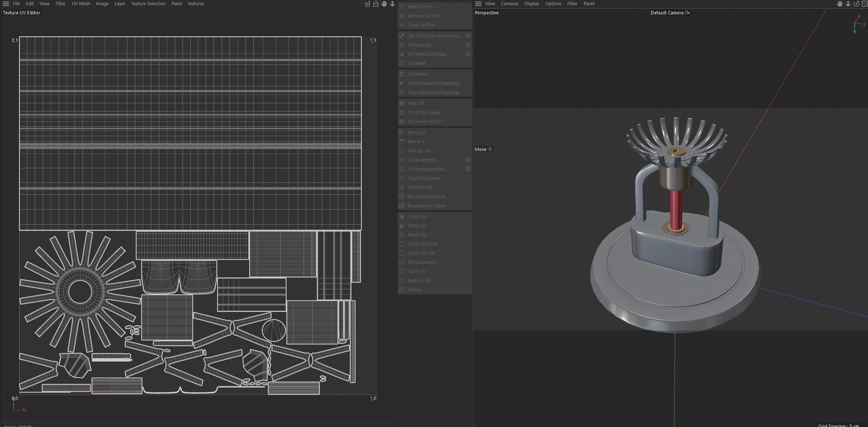Select the circular fan UV island

[80, 291]
